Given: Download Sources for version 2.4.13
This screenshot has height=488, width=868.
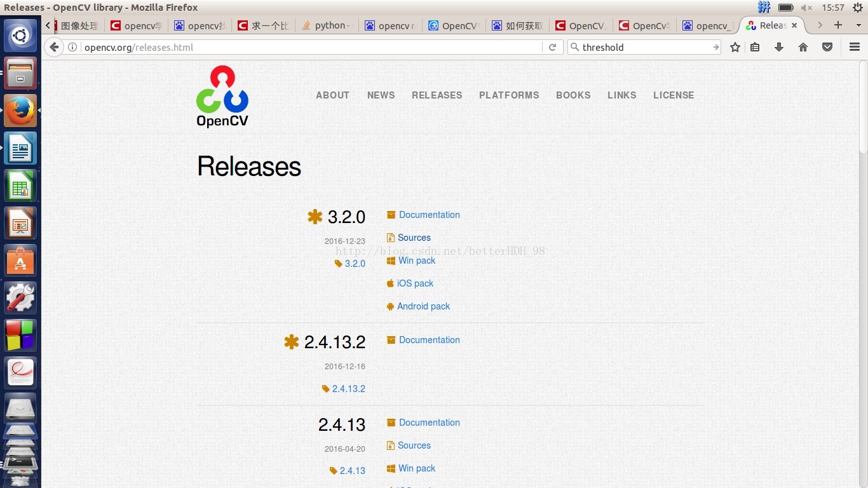Looking at the screenshot, I should pyautogui.click(x=414, y=445).
